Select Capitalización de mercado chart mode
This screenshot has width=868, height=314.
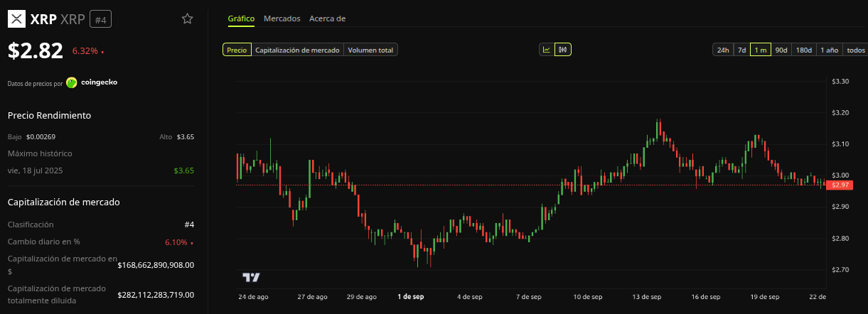click(x=297, y=50)
